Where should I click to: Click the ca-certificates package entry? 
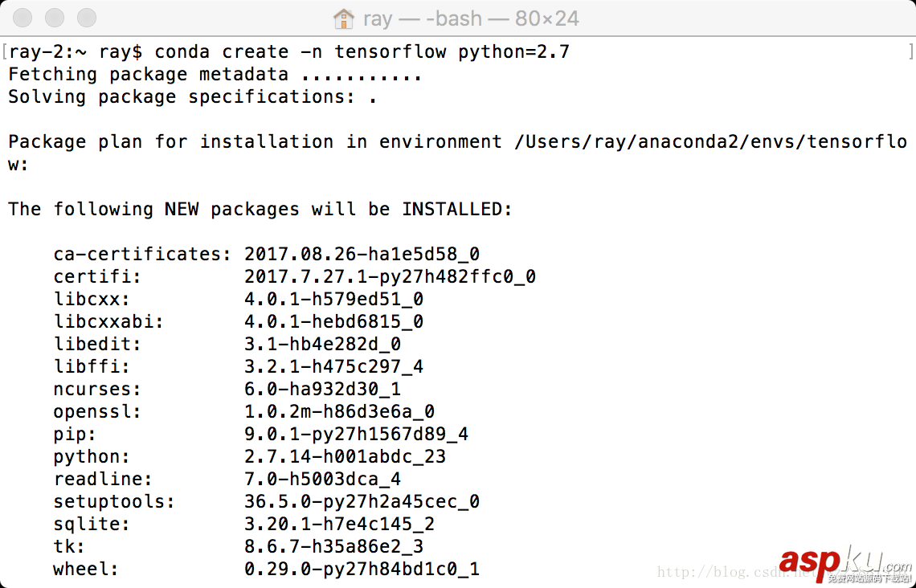pyautogui.click(x=142, y=255)
